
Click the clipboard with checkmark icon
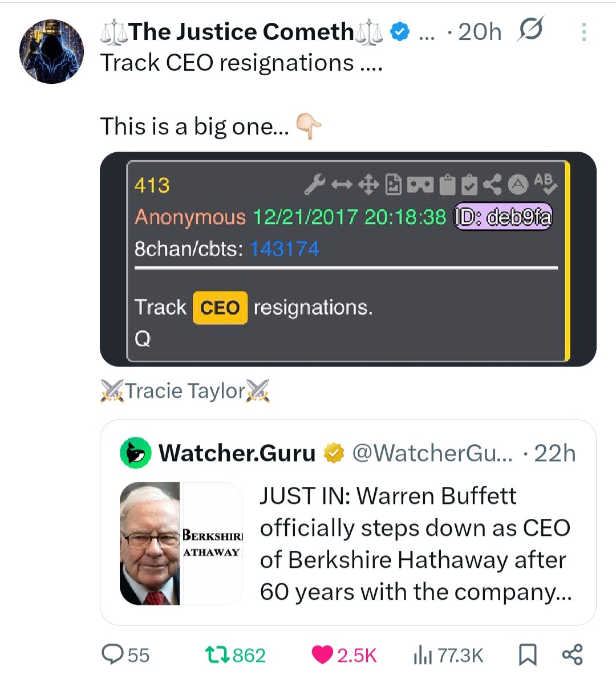coord(469,184)
